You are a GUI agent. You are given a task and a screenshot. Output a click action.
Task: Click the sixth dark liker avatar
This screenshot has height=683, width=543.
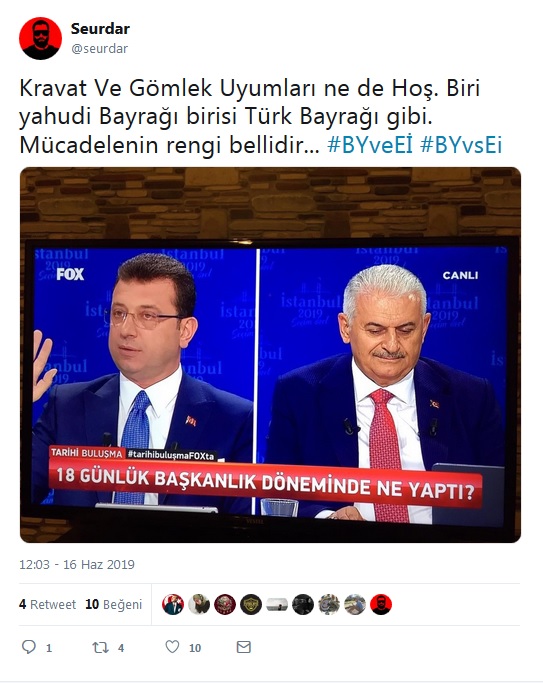point(303,605)
